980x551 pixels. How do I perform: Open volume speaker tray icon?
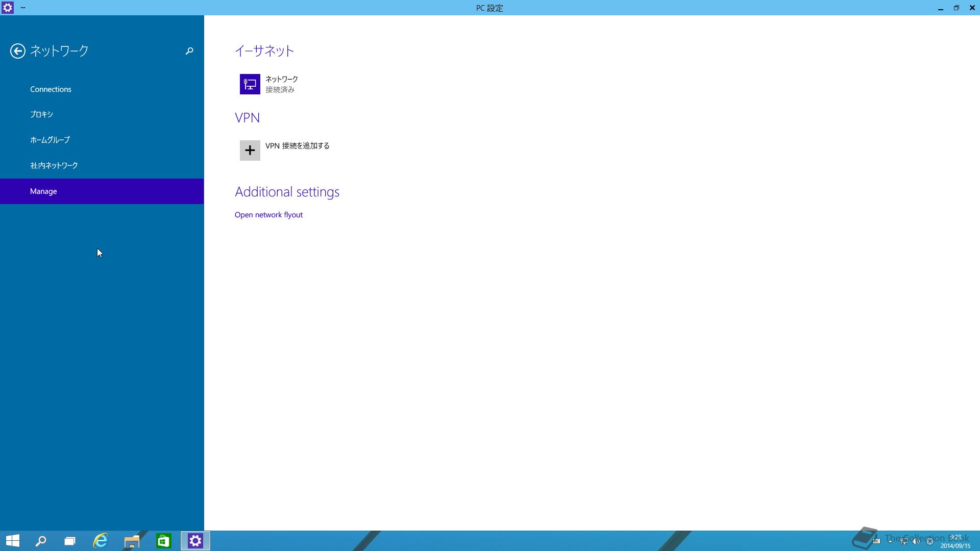[x=916, y=541]
